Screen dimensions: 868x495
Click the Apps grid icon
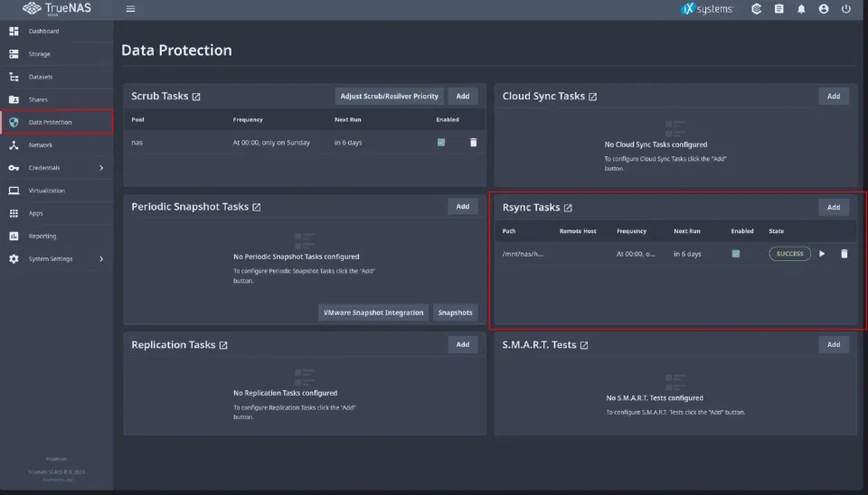pyautogui.click(x=14, y=213)
